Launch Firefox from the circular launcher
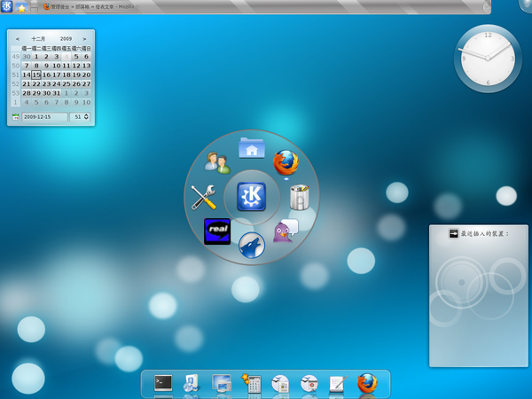The height and width of the screenshot is (399, 532). 286,162
